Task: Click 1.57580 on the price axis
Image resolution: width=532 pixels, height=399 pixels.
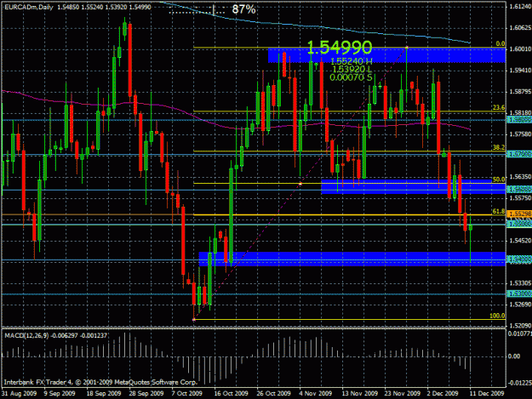Action: coord(520,134)
